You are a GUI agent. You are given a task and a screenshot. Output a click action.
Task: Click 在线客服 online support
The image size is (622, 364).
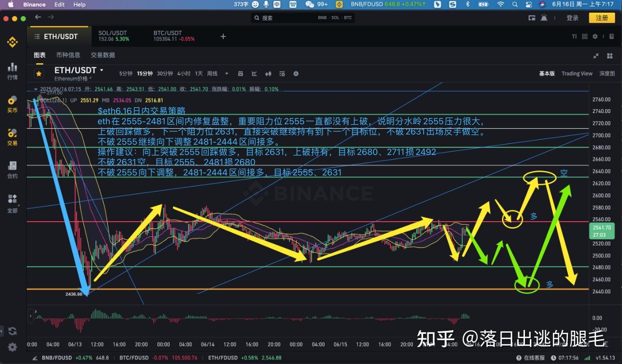pyautogui.click(x=530, y=358)
